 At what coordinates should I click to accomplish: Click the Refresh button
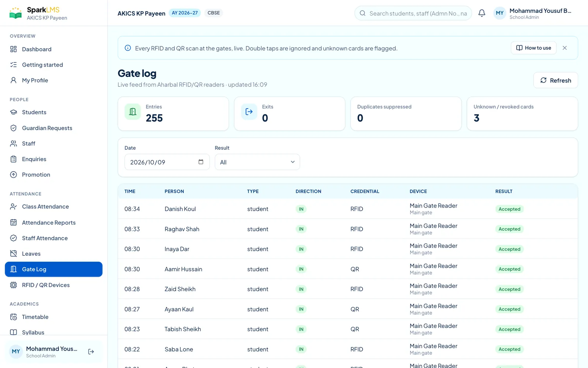556,81
